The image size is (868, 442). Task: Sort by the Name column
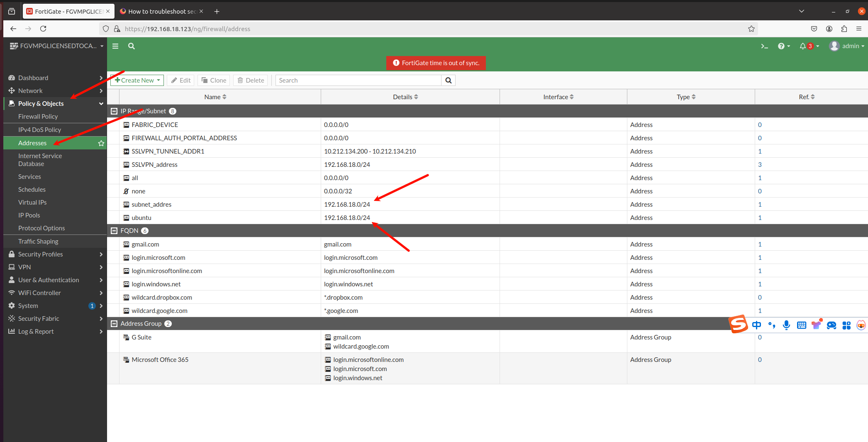(215, 97)
